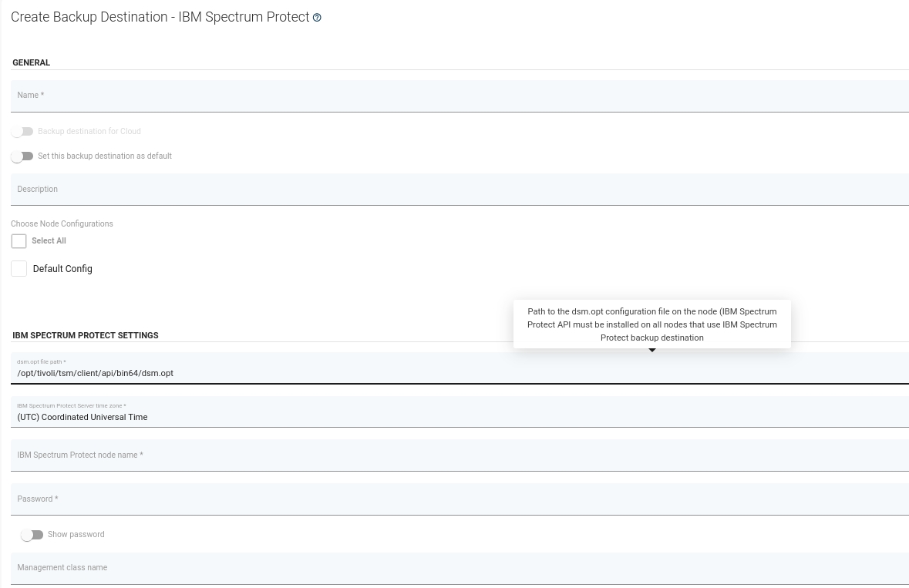
Task: Click the Show password label text
Action: pyautogui.click(x=76, y=535)
